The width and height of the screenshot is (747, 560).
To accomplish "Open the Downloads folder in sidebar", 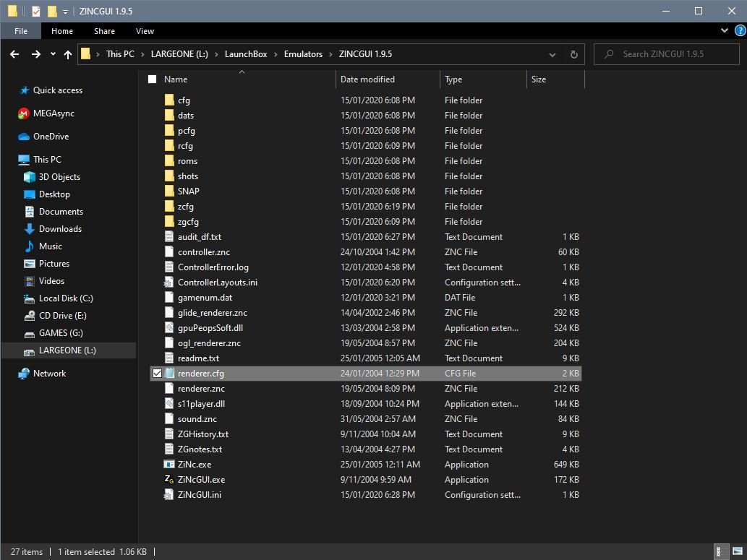I will 53,228.
